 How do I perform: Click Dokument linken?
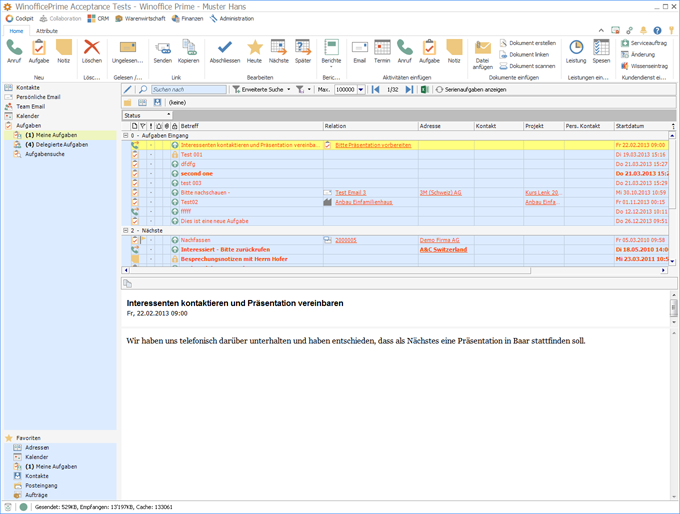(524, 55)
